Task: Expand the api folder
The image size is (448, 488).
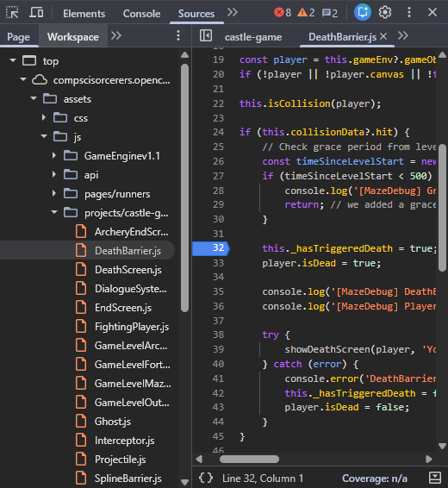Action: click(x=54, y=174)
